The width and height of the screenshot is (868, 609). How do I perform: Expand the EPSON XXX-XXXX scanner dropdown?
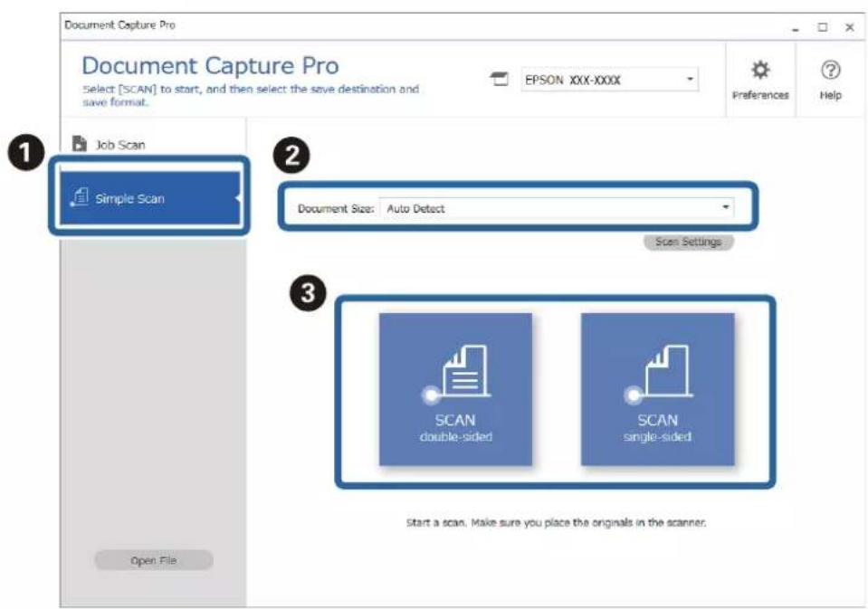(609, 80)
